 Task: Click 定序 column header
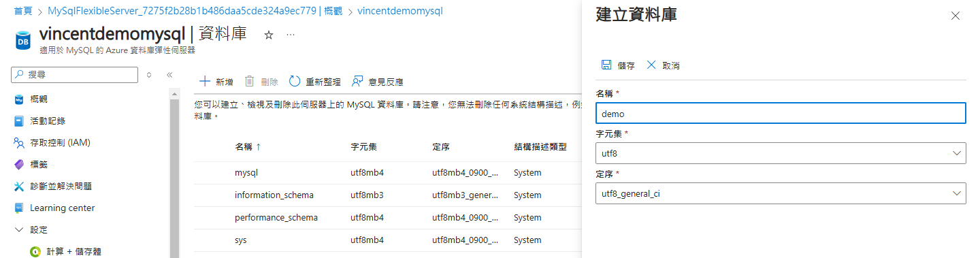point(441,147)
